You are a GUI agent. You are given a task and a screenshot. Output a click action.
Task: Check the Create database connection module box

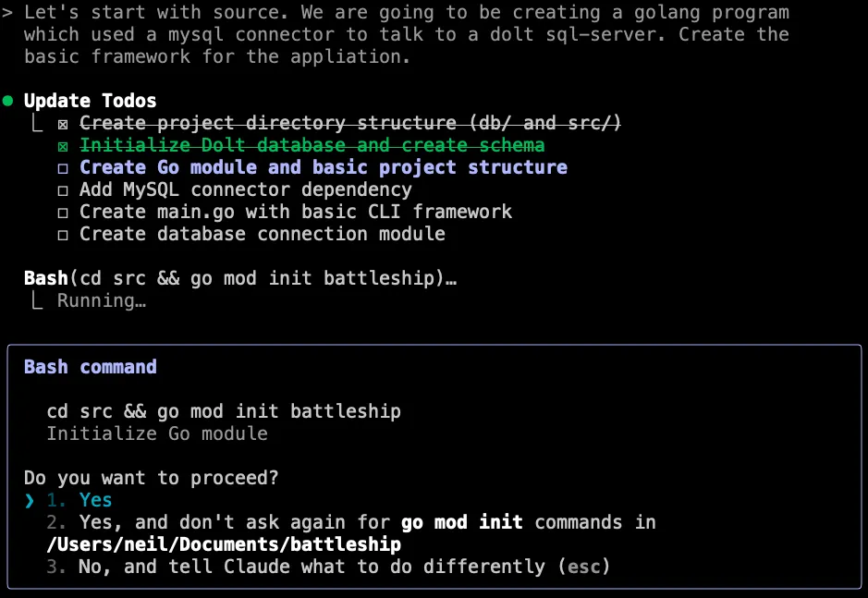coord(63,234)
